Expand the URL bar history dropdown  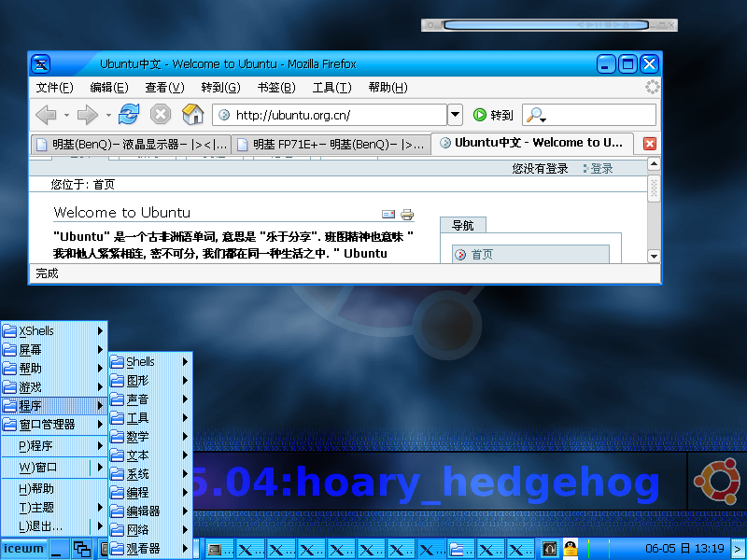click(x=455, y=115)
